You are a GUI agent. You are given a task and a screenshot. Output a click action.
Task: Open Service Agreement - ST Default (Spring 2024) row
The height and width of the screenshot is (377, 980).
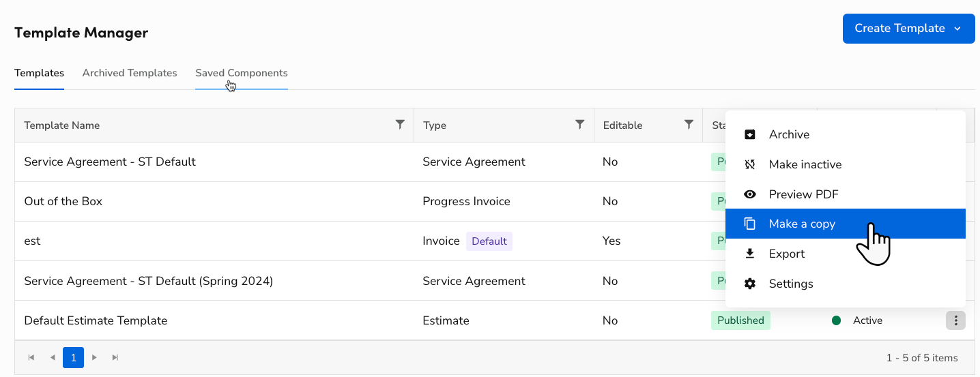point(148,281)
